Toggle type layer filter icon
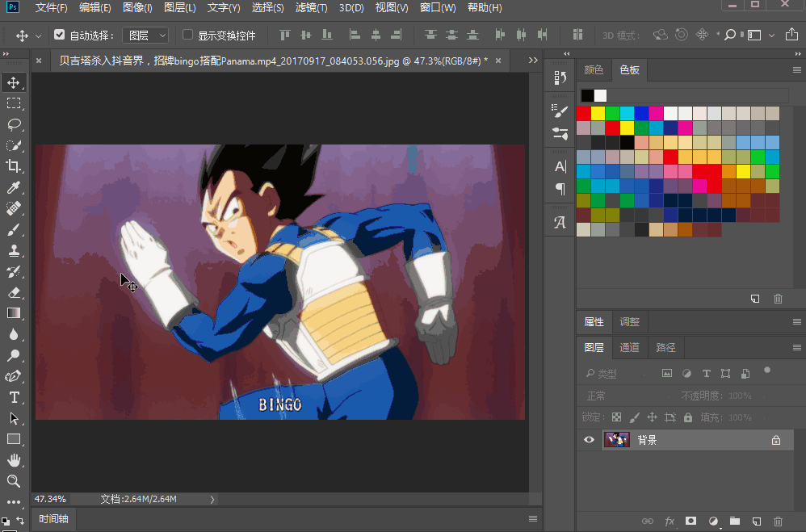This screenshot has width=806, height=532. 707,374
